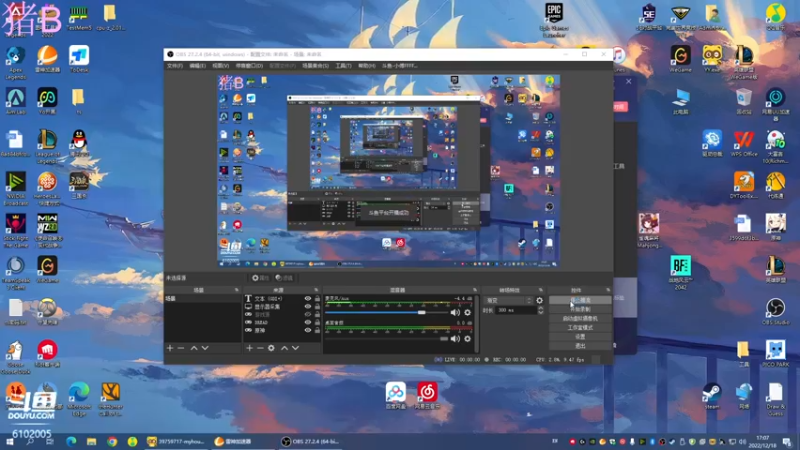Select the 场景 item in Scenes list
Image resolution: width=800 pixels, height=450 pixels.
coord(203,298)
